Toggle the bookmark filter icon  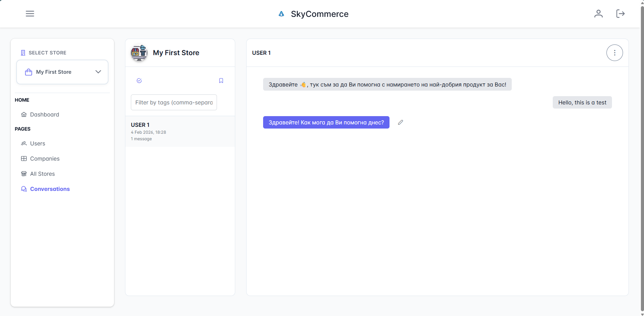(x=221, y=81)
